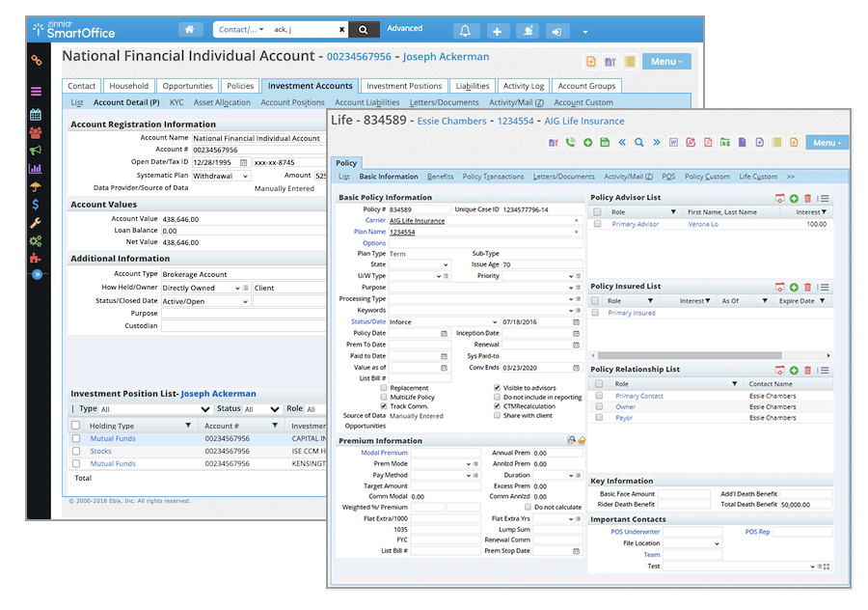Image resolution: width=868 pixels, height=610 pixels.
Task: Click the Word document icon in Life toolbar
Action: pyautogui.click(x=674, y=143)
